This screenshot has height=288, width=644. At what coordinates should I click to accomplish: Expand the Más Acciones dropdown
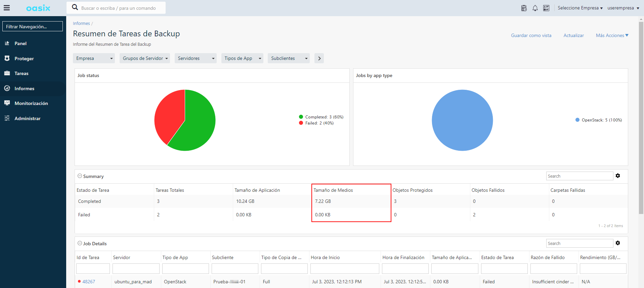(612, 35)
